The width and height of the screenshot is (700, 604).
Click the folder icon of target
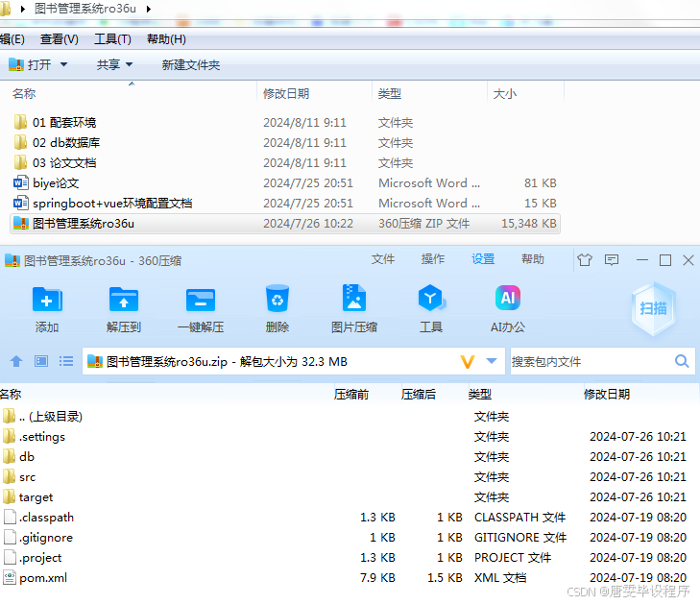9,496
